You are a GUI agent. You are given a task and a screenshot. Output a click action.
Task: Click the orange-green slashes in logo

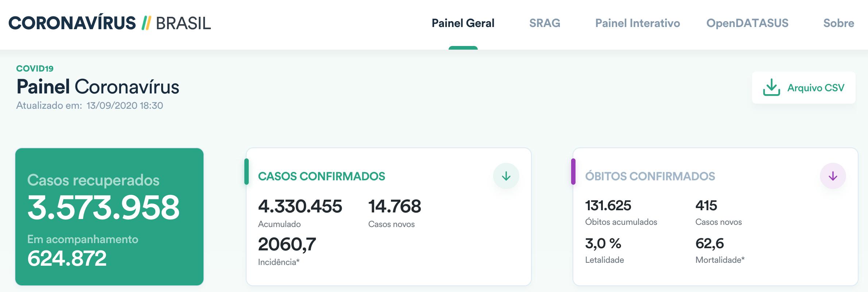[146, 23]
